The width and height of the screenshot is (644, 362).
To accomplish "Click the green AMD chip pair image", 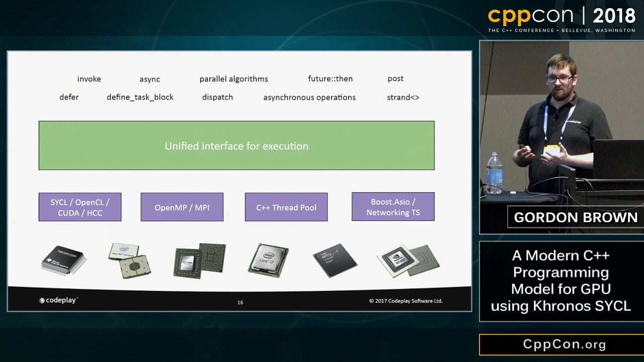I will tap(200, 260).
